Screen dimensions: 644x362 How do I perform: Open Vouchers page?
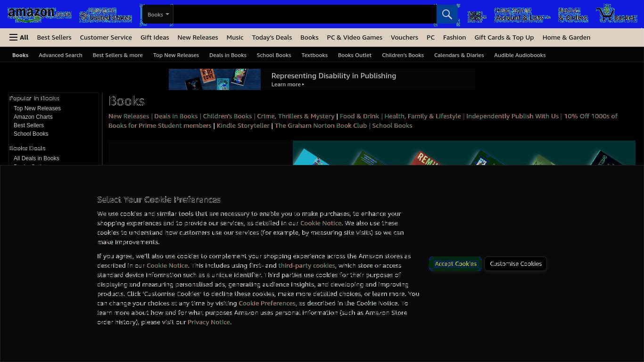click(405, 37)
